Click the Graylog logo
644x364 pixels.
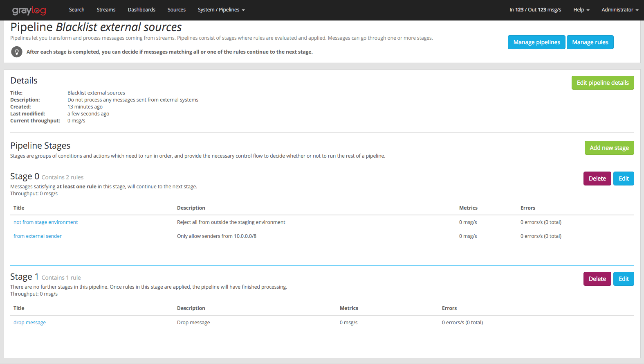[x=29, y=10]
